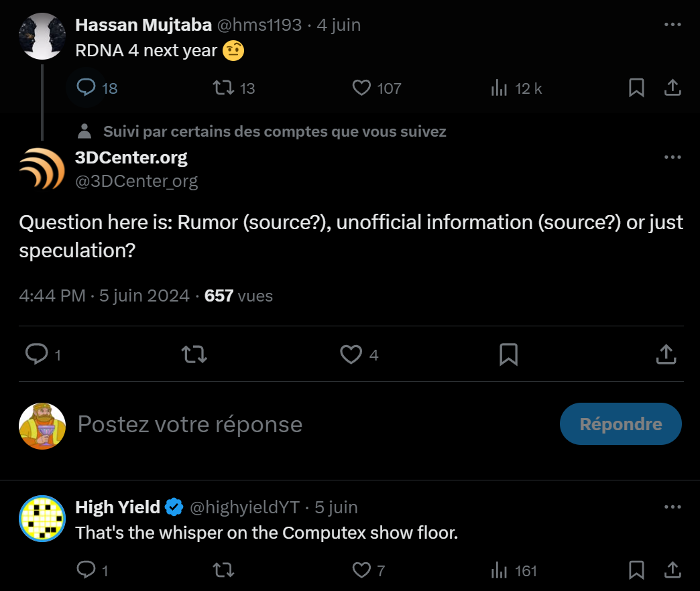This screenshot has width=700, height=591.
Task: Retweet the 3DCenter.org question tweet
Action: point(194,354)
